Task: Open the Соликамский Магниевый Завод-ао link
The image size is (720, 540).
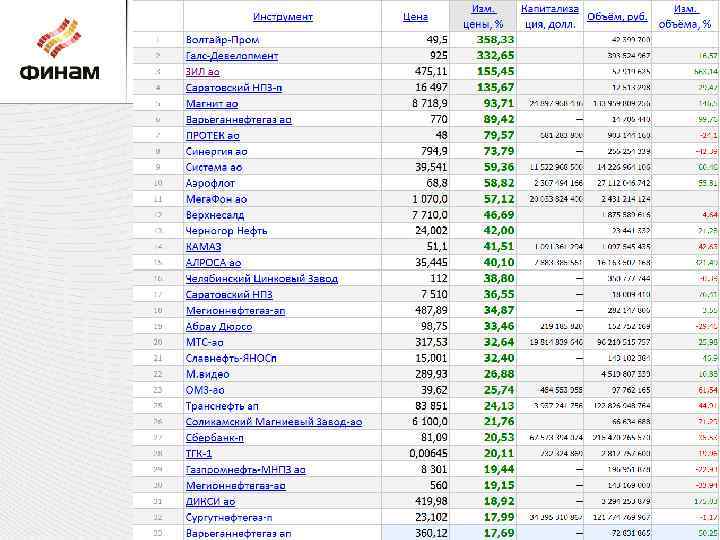Action: (274, 422)
